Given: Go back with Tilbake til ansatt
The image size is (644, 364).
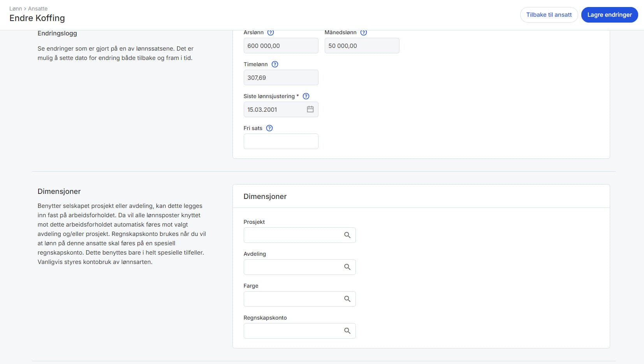Looking at the screenshot, I should tap(549, 15).
